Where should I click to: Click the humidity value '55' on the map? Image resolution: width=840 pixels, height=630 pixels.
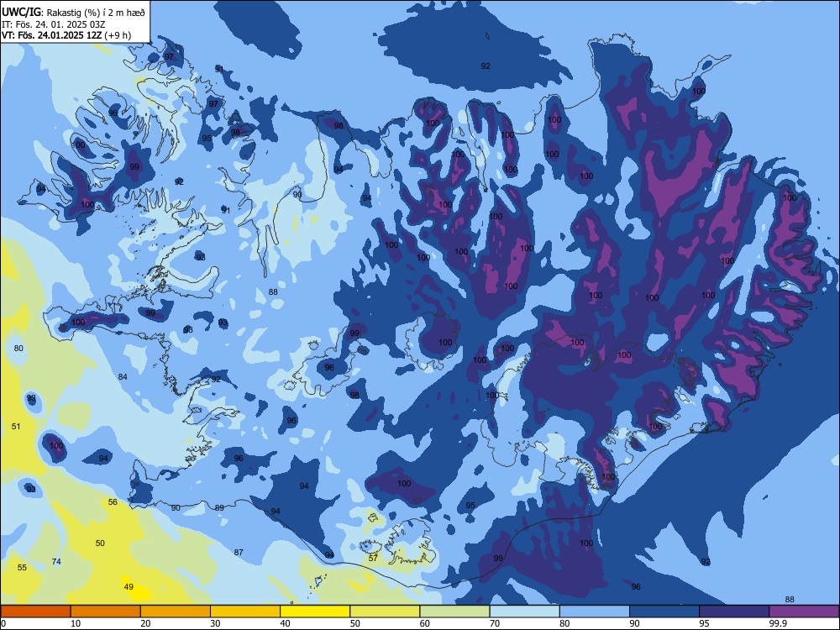[22, 567]
